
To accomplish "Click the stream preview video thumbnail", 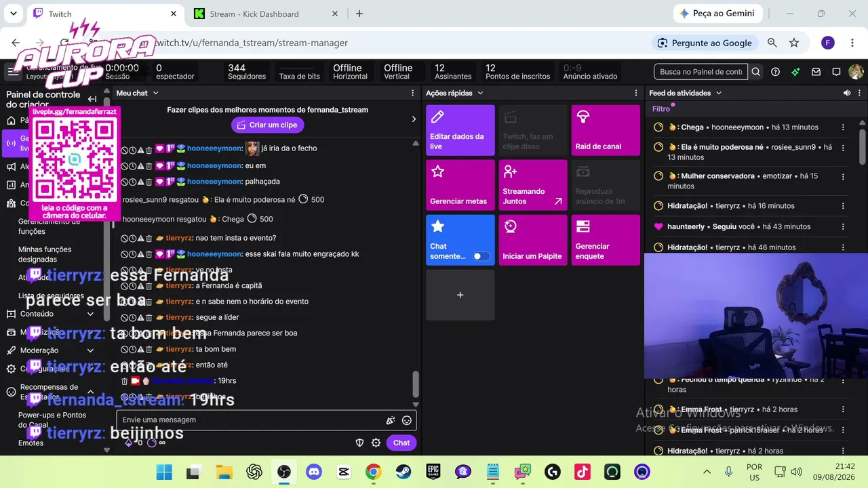I will [x=755, y=316].
